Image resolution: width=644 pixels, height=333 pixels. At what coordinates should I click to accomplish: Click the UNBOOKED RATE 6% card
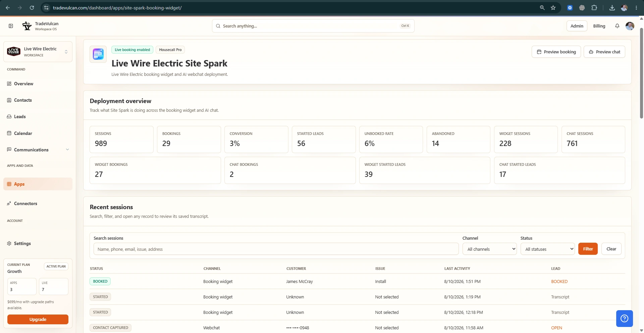[x=391, y=139]
